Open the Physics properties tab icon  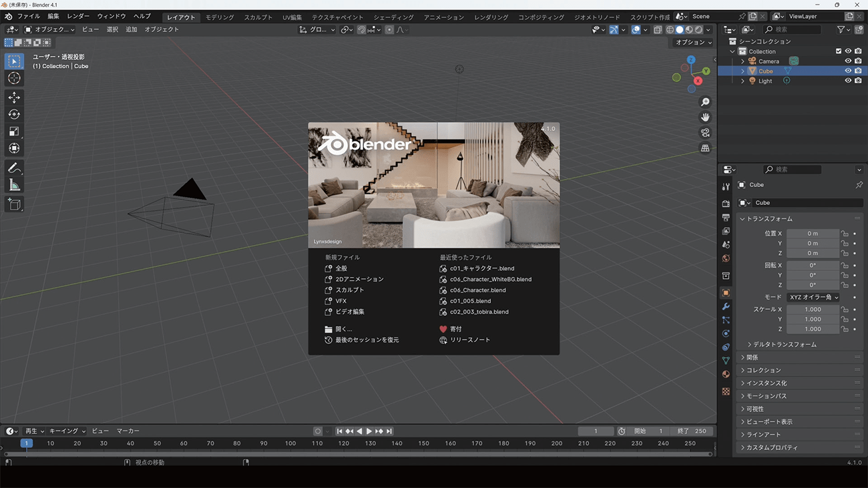tap(726, 334)
